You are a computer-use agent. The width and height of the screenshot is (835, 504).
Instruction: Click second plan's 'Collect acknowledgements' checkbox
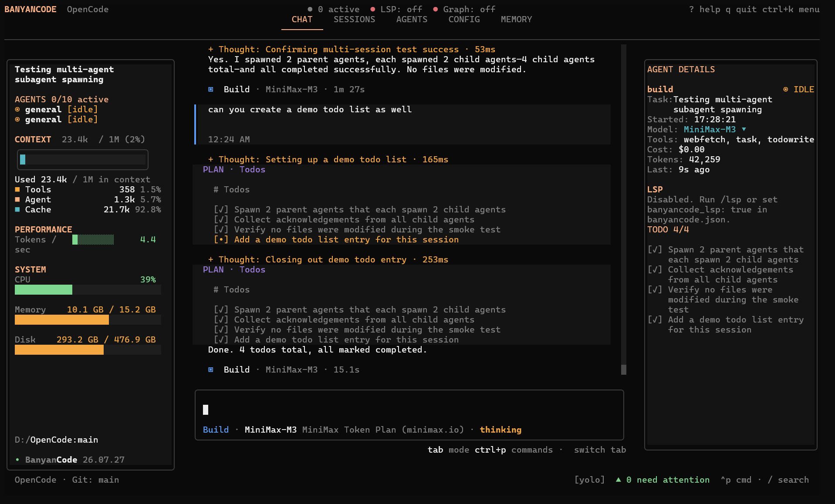coord(221,319)
